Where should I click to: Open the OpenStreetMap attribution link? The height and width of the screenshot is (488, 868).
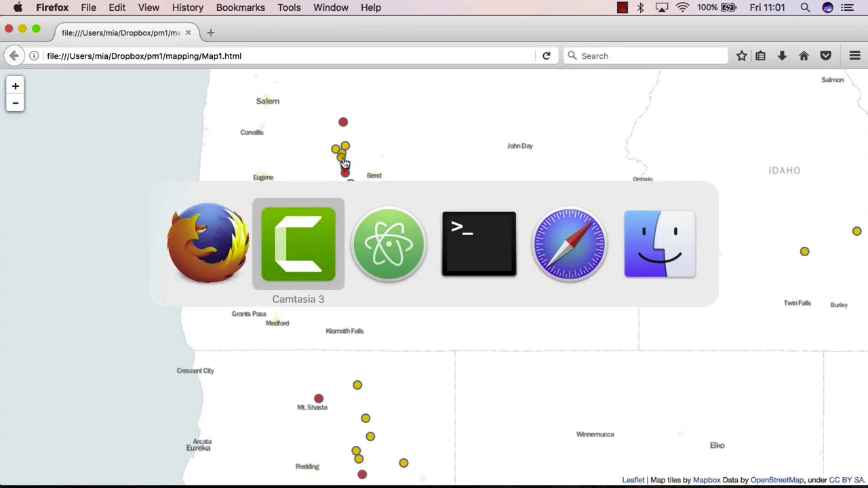(x=777, y=480)
